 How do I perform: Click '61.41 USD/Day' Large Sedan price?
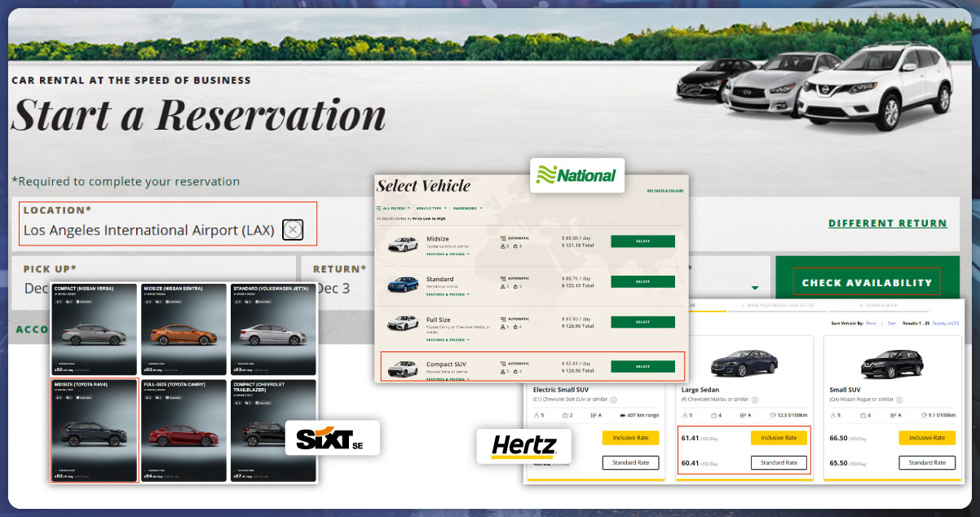pos(699,438)
